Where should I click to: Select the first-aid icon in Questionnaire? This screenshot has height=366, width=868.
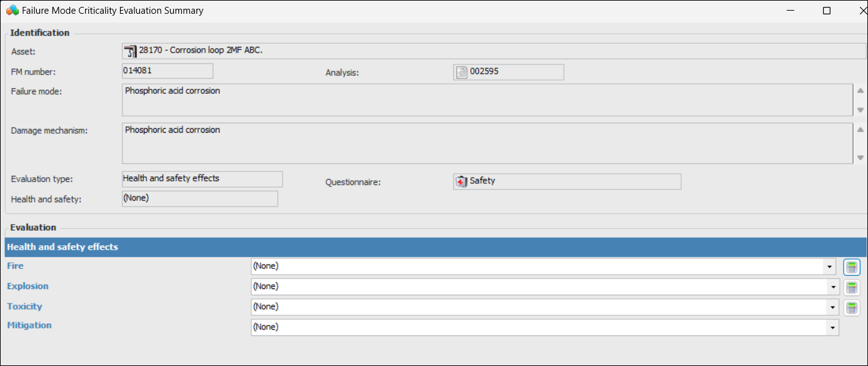pos(462,181)
